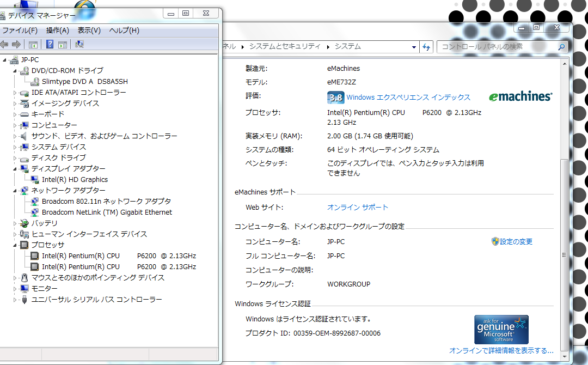
Task: Select the モニター category icon
Action: (24, 289)
